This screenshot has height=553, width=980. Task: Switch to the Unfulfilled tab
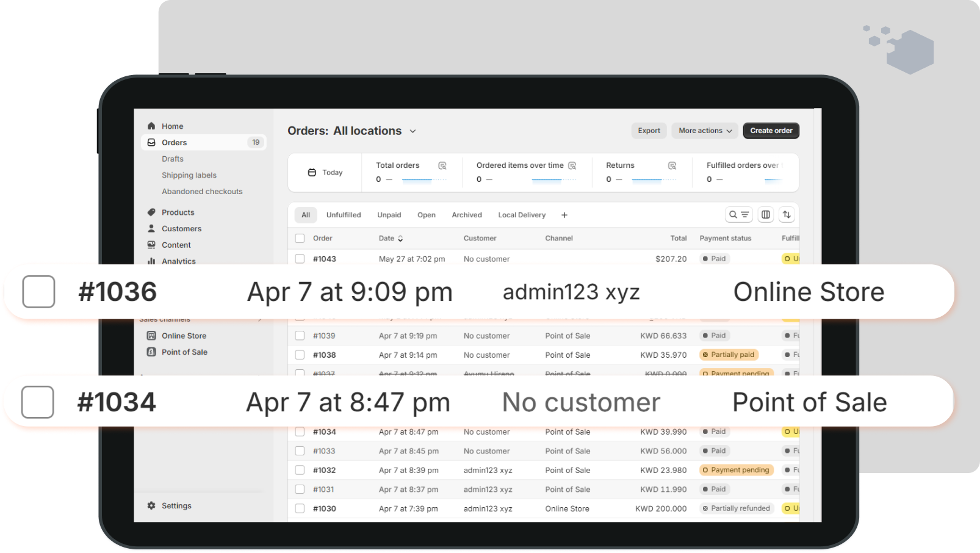tap(344, 214)
